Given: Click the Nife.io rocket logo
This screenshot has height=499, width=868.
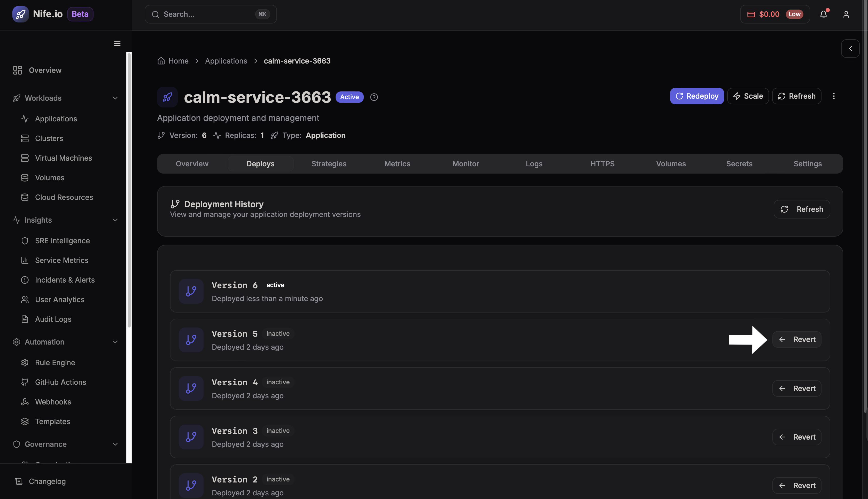Looking at the screenshot, I should (20, 14).
